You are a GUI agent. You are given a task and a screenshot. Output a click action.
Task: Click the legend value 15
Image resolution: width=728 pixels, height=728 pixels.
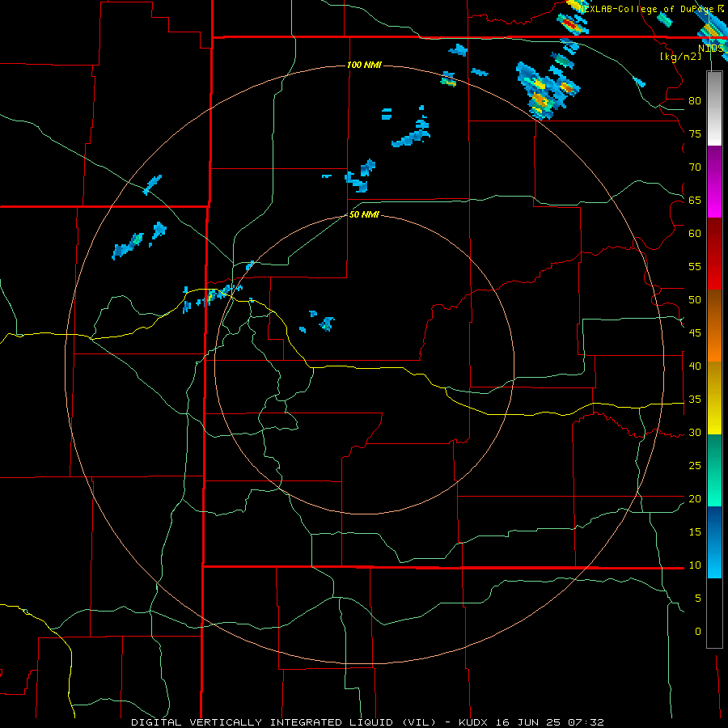[695, 532]
